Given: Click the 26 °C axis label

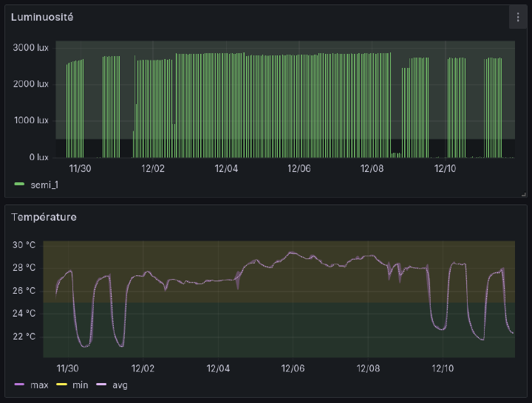Looking at the screenshot, I should click(x=24, y=291).
